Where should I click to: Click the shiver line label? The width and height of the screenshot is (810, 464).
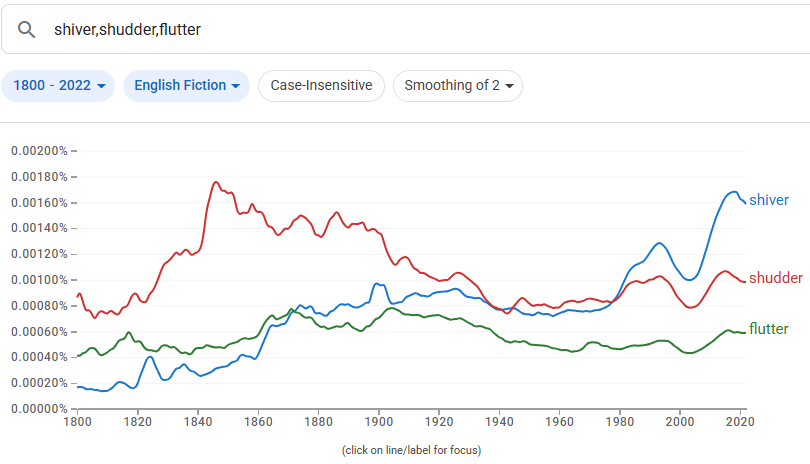tap(768, 200)
